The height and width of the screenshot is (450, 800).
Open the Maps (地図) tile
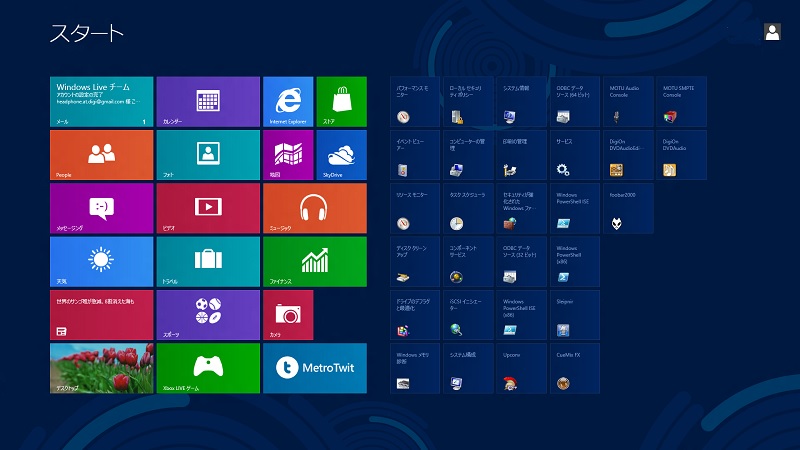pyautogui.click(x=288, y=155)
